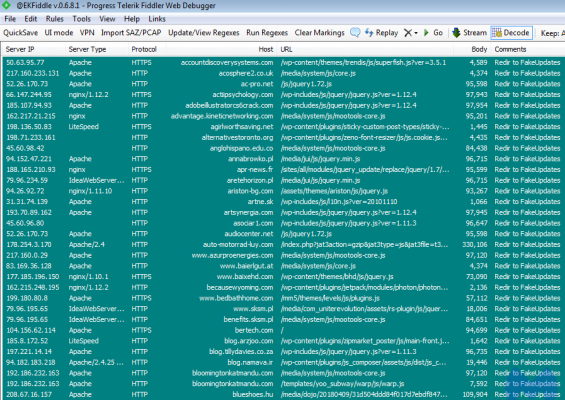Select the bertech.com session row

pyautogui.click(x=282, y=330)
